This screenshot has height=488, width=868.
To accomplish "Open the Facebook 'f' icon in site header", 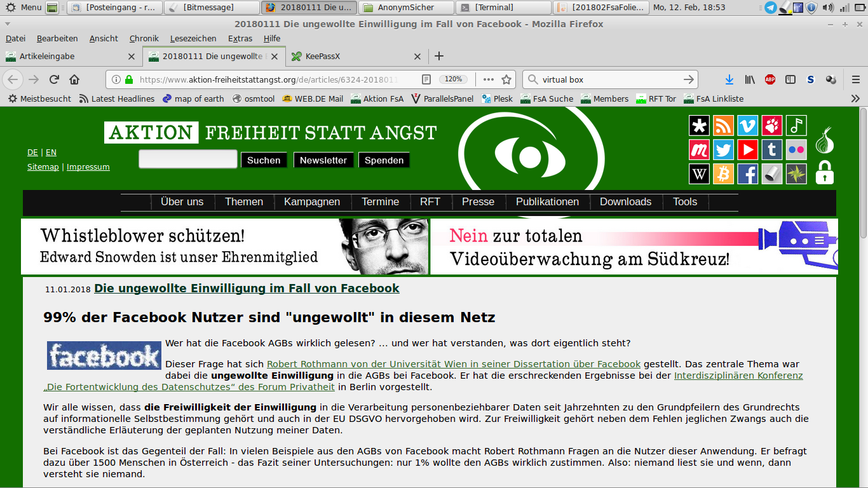I will [748, 174].
